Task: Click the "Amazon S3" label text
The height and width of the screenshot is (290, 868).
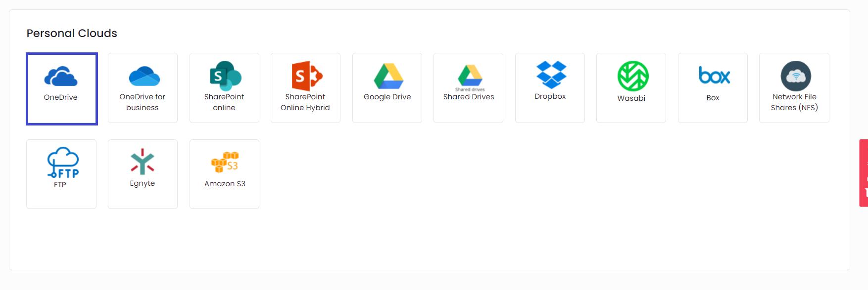Action: pos(225,184)
